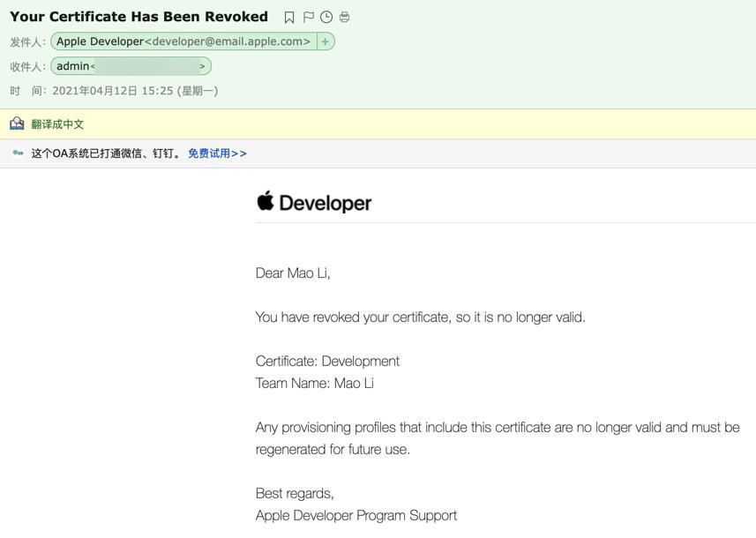Image resolution: width=756 pixels, height=538 pixels.
Task: Set a reminder with the clock icon
Action: tap(326, 18)
